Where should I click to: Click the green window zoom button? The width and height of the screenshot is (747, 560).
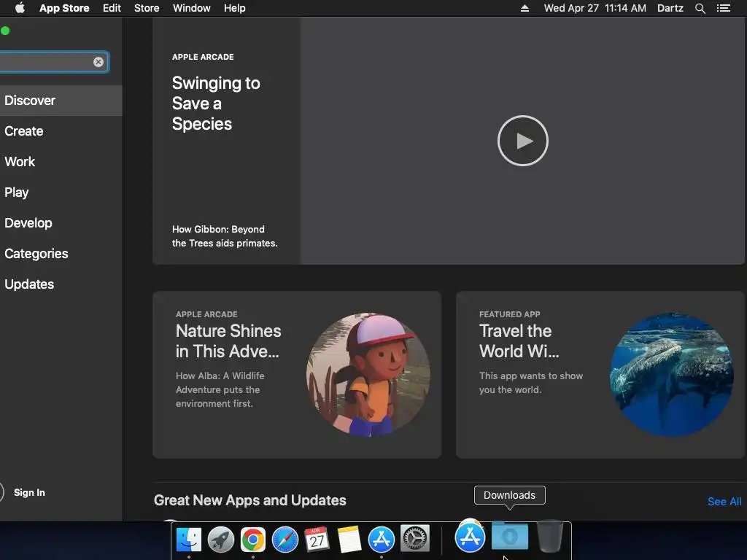pyautogui.click(x=5, y=31)
